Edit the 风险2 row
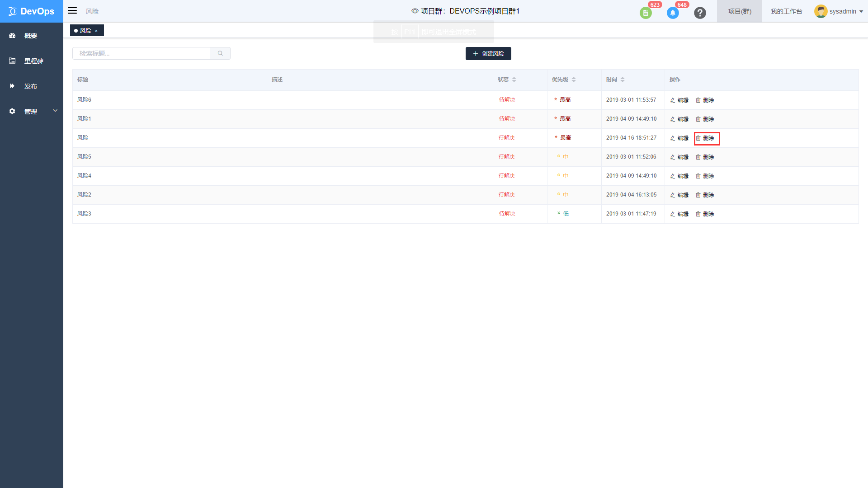The height and width of the screenshot is (488, 868). (x=679, y=195)
